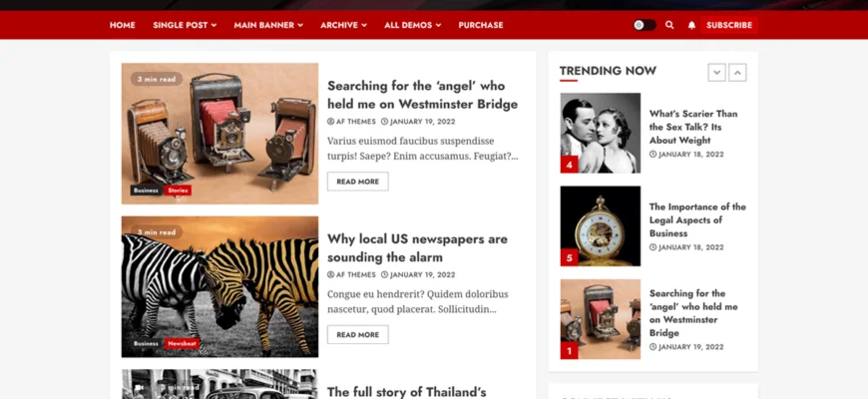Go to the Home menu item
This screenshot has height=399, width=868.
(123, 25)
